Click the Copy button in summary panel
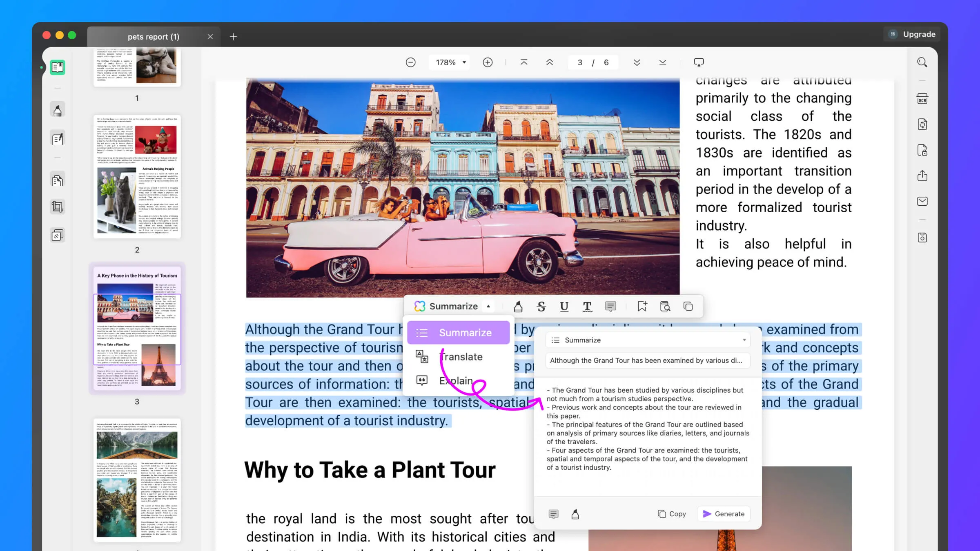Viewport: 980px width, 551px height. [672, 513]
